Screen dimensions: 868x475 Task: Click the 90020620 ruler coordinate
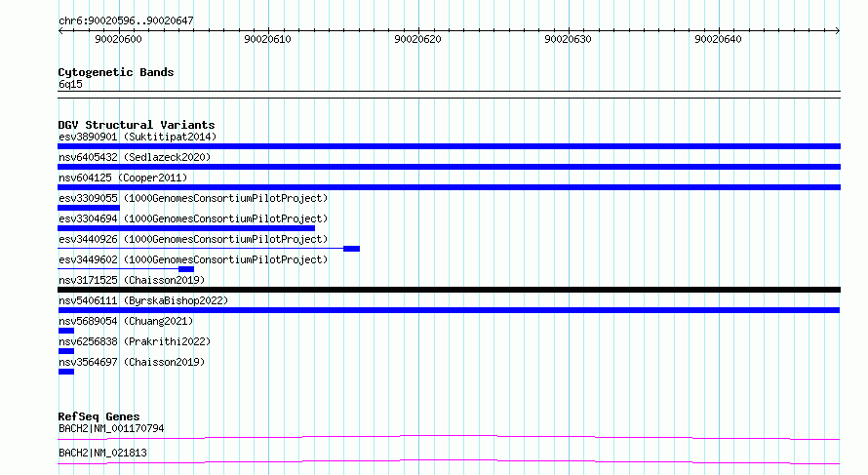pos(418,39)
